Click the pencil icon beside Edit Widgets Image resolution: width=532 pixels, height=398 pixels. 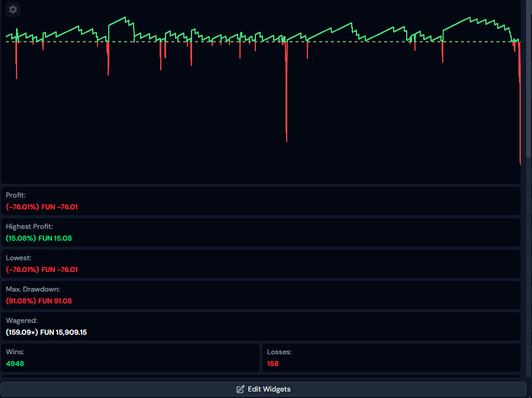click(x=240, y=389)
